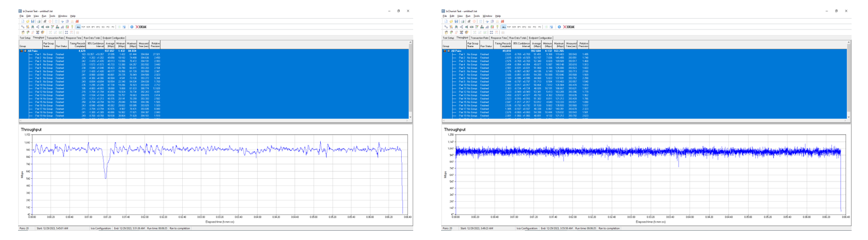Open View menu in right window
Screen dimensions: 868x240
tap(460, 16)
